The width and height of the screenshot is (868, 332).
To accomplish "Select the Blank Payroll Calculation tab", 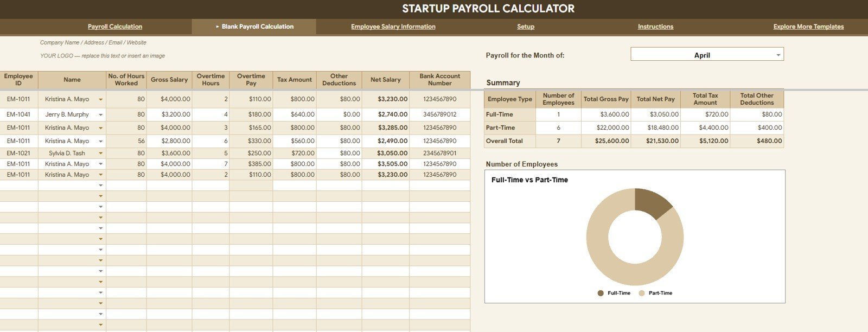I will [254, 27].
